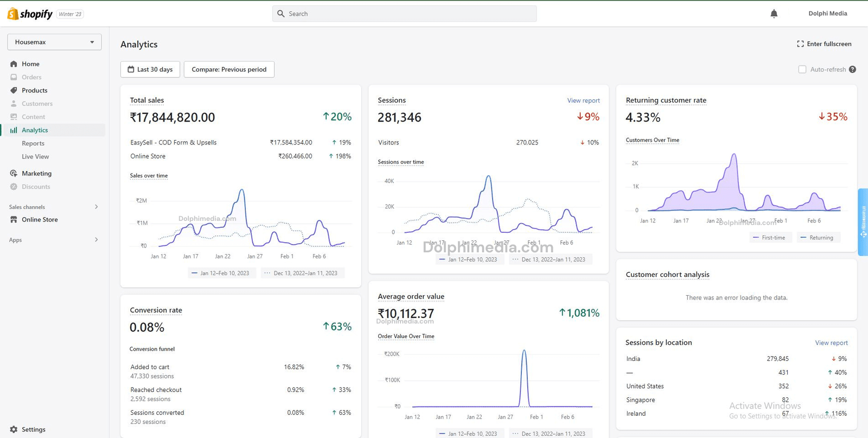The image size is (868, 438).
Task: Open the Housemax store switcher dropdown
Action: click(x=54, y=42)
